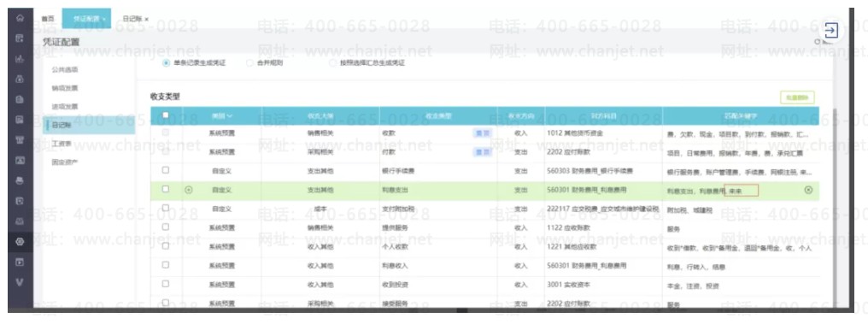Open 进项发票 in the left menu

click(65, 106)
